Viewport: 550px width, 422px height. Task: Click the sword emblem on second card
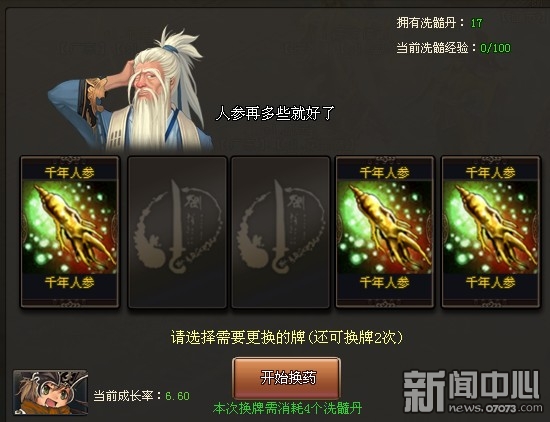coord(177,227)
